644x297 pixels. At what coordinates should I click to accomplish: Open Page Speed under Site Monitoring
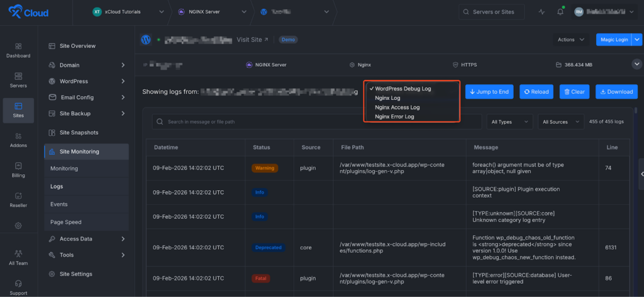pyautogui.click(x=66, y=222)
